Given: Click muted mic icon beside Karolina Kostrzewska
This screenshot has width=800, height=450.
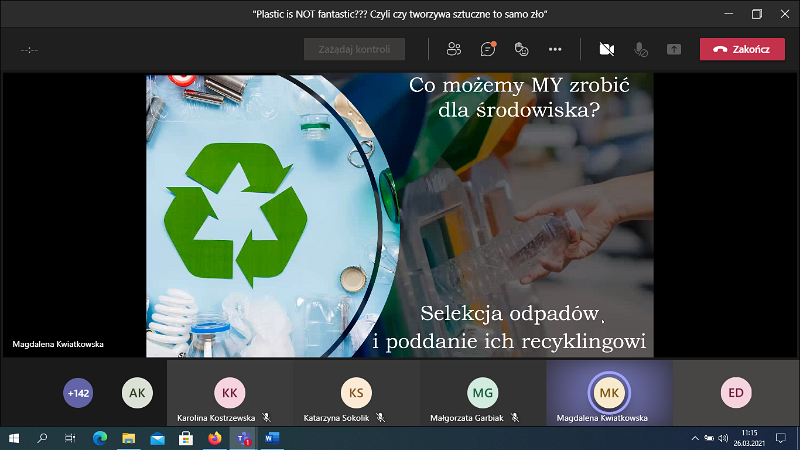Looking at the screenshot, I should (x=266, y=417).
